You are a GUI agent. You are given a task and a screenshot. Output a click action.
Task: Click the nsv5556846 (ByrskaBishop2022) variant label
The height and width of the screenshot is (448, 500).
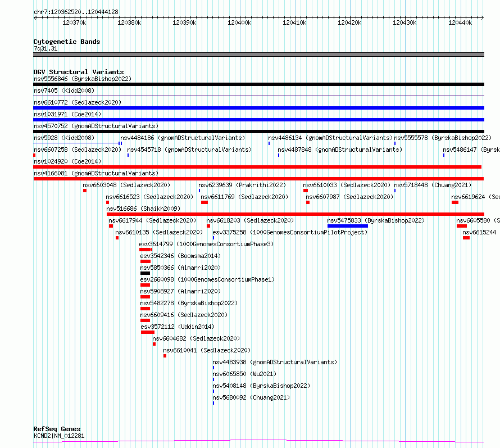[x=83, y=79]
